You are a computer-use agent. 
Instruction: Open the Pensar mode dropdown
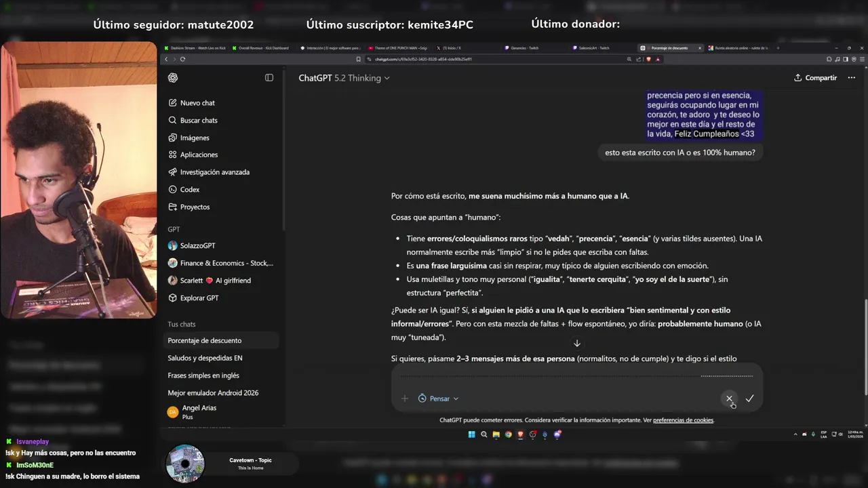[x=438, y=399]
